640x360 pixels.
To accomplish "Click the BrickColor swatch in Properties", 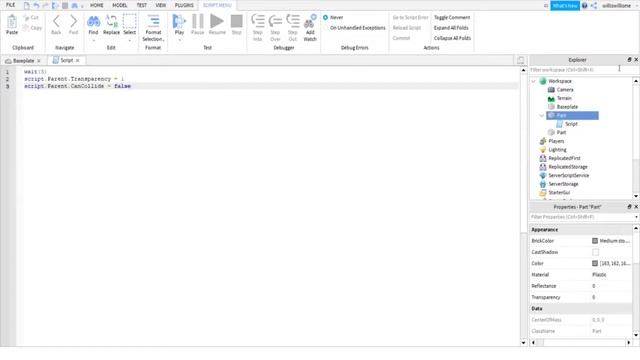I will tap(595, 241).
